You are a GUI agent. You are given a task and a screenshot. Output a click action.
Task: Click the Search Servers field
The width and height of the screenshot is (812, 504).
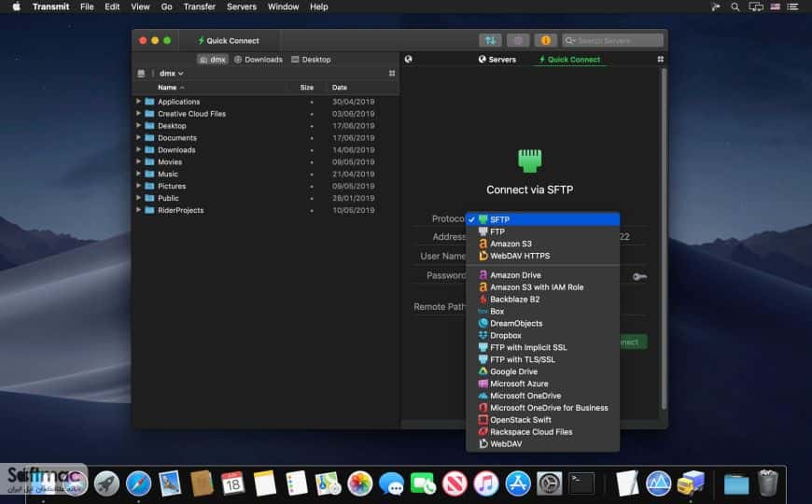(x=612, y=40)
